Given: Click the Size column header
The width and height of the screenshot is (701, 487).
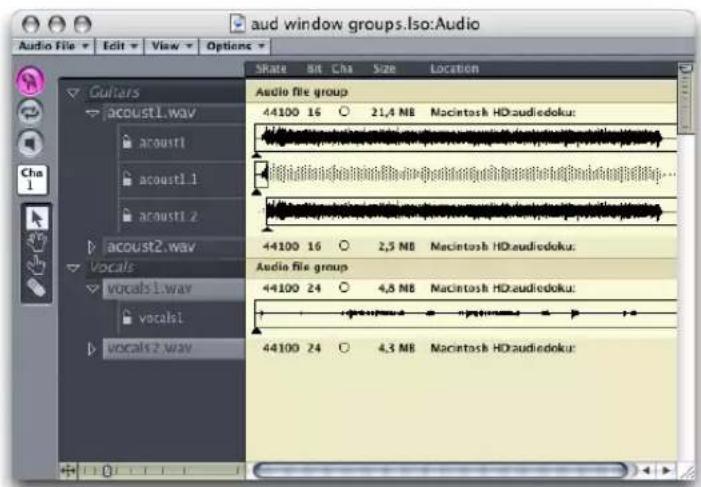Looking at the screenshot, I should 384,69.
